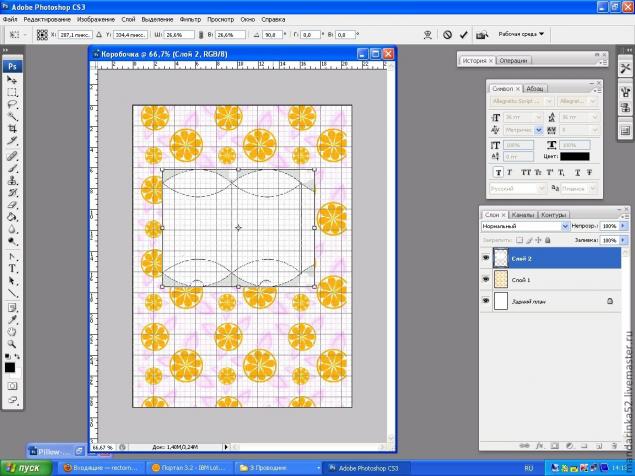
Task: Select the Eraser tool
Action: pyautogui.click(x=12, y=205)
